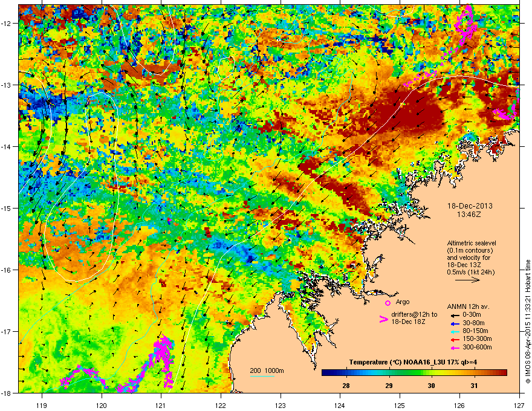Click the longitude axis label '123'

(281, 405)
